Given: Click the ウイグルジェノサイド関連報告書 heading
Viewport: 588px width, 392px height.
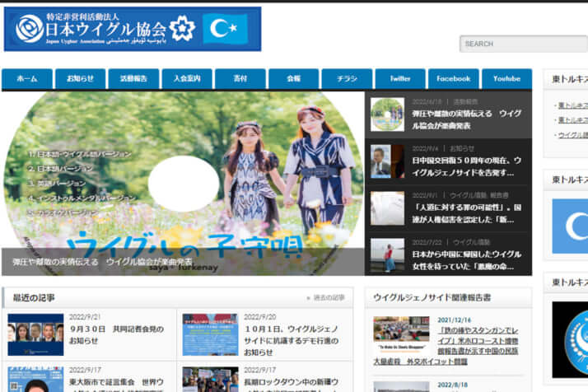Looking at the screenshot, I should pos(432,297).
